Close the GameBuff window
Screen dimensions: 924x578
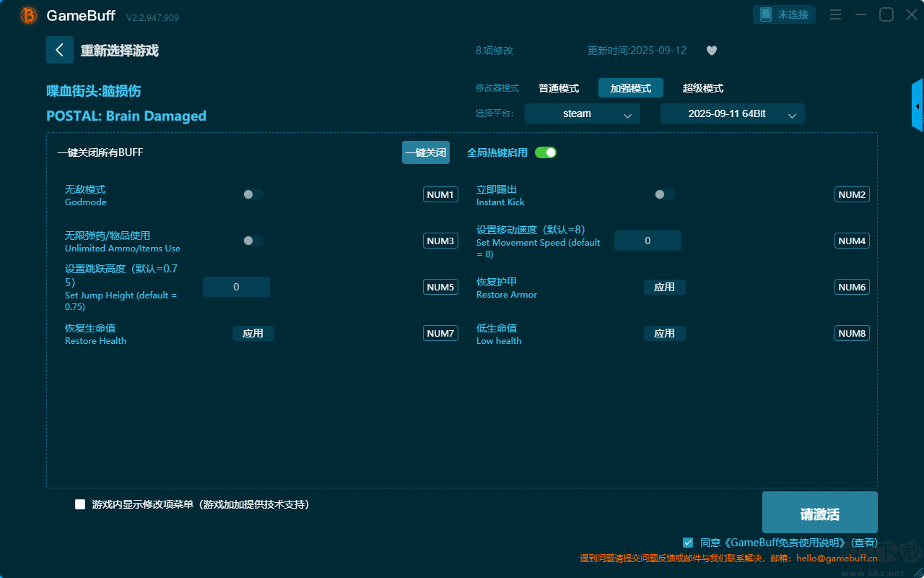click(912, 14)
